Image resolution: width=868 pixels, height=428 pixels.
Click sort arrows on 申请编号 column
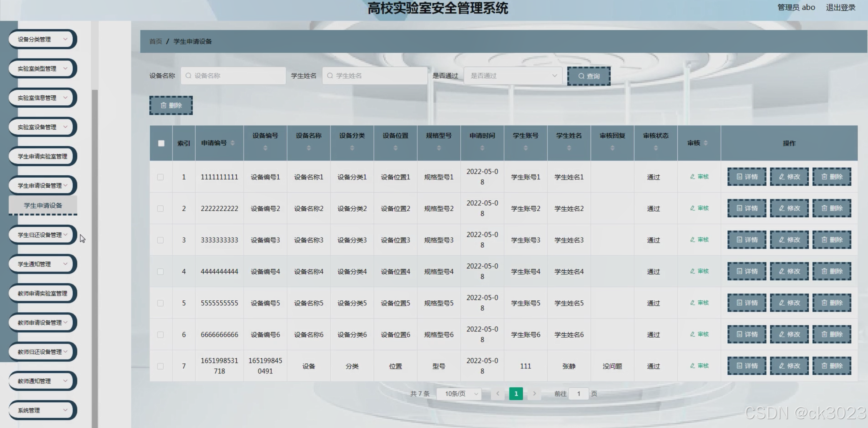click(x=232, y=143)
